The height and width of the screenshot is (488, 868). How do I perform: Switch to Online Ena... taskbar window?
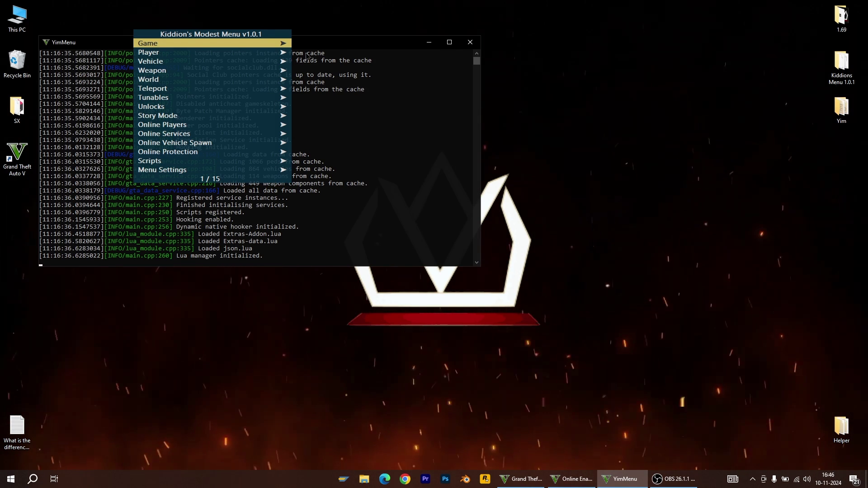point(571,479)
